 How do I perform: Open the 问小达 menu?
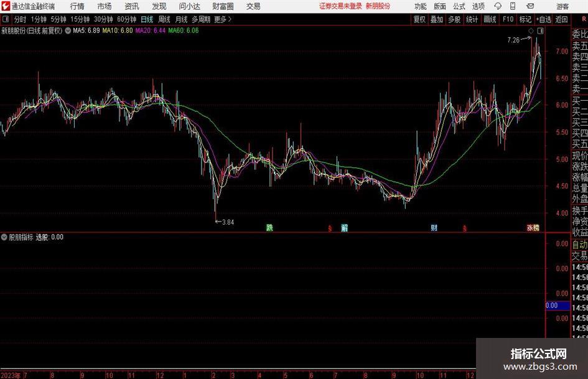click(x=189, y=6)
